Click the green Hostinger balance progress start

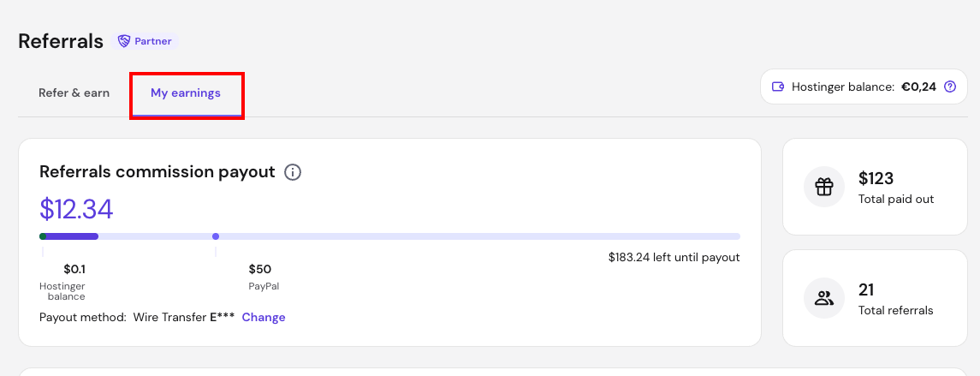(x=43, y=236)
